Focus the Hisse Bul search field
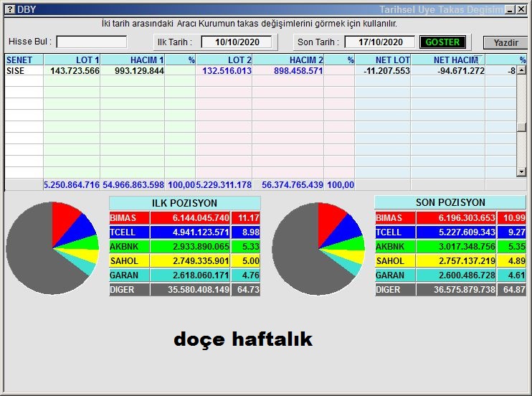The width and height of the screenshot is (532, 396). pos(92,42)
